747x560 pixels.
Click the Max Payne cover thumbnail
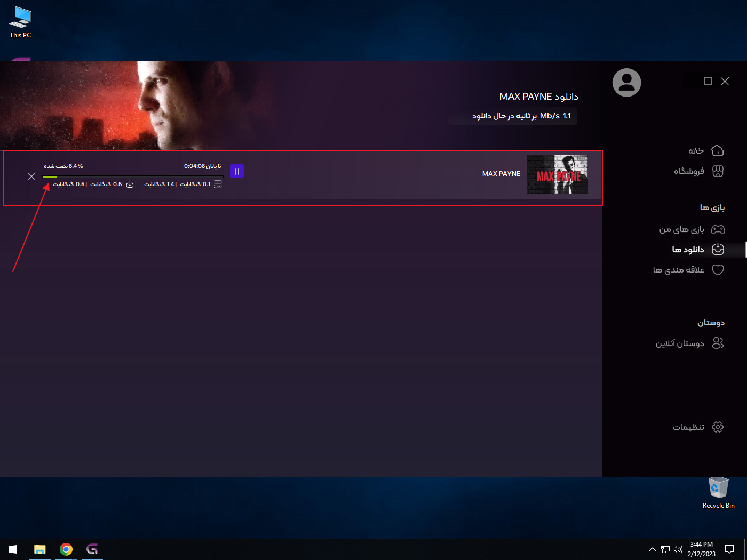557,174
